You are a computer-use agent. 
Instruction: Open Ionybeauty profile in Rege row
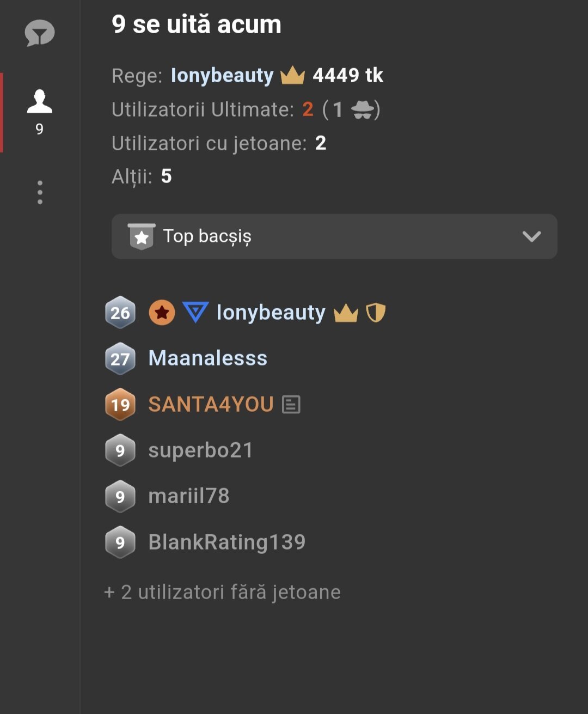(x=222, y=76)
